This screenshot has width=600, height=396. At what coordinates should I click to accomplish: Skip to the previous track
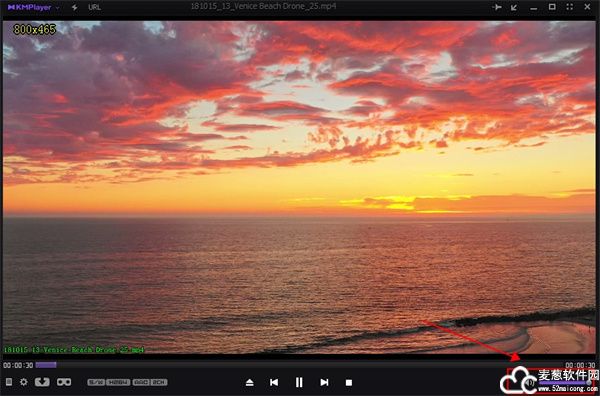(274, 382)
